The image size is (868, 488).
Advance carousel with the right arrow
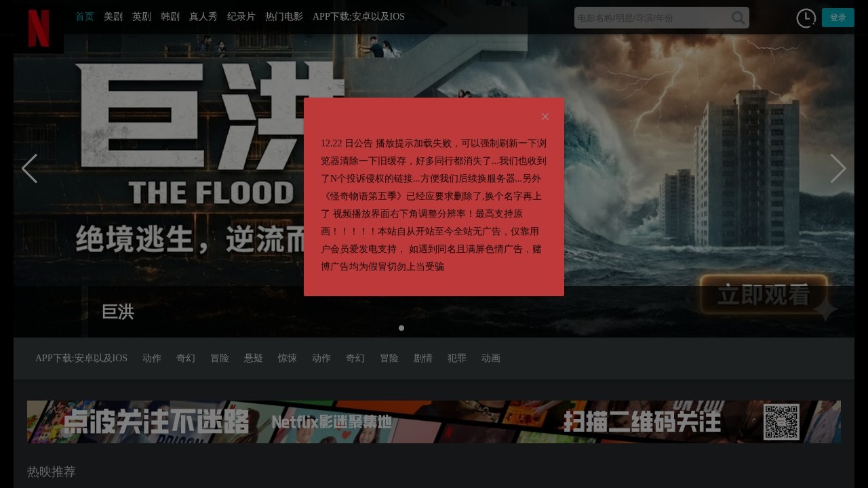pos(838,169)
